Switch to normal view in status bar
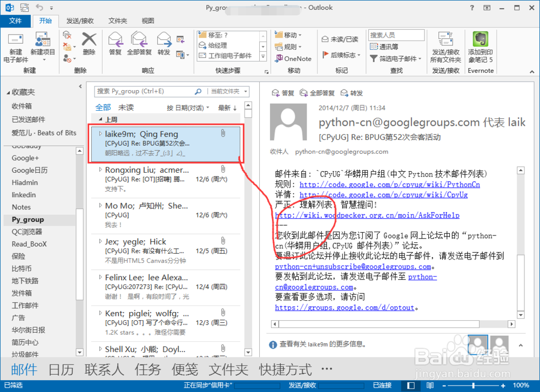540x392 pixels. [x=411, y=386]
